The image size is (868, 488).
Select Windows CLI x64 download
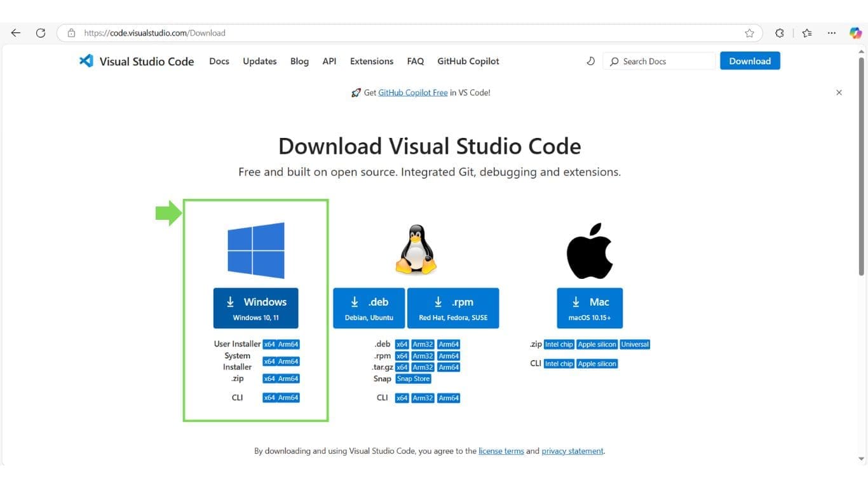click(269, 398)
